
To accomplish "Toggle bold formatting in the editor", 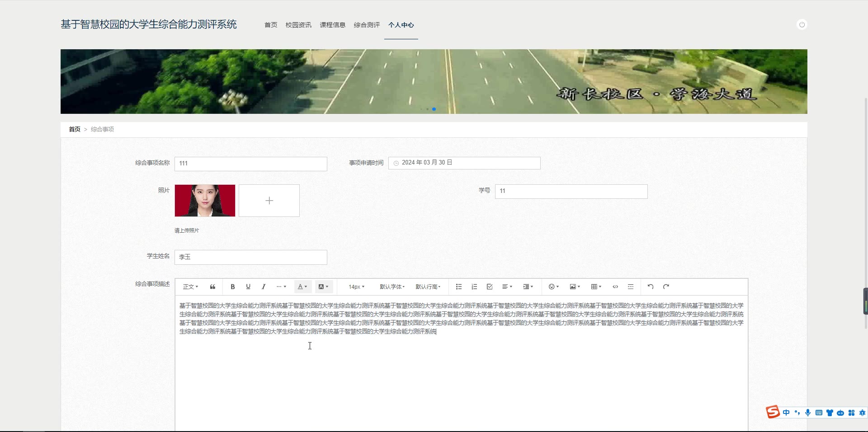I will pyautogui.click(x=233, y=286).
